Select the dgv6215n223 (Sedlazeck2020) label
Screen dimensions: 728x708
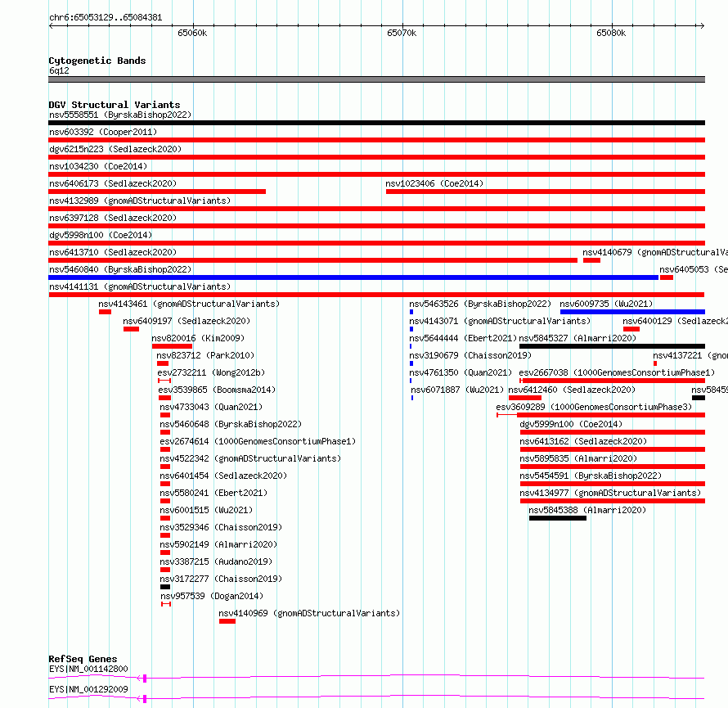click(115, 149)
